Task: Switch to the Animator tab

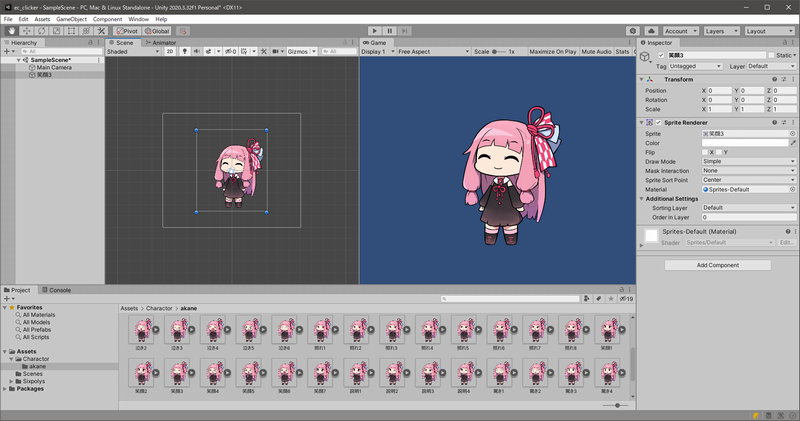Action: pos(161,43)
